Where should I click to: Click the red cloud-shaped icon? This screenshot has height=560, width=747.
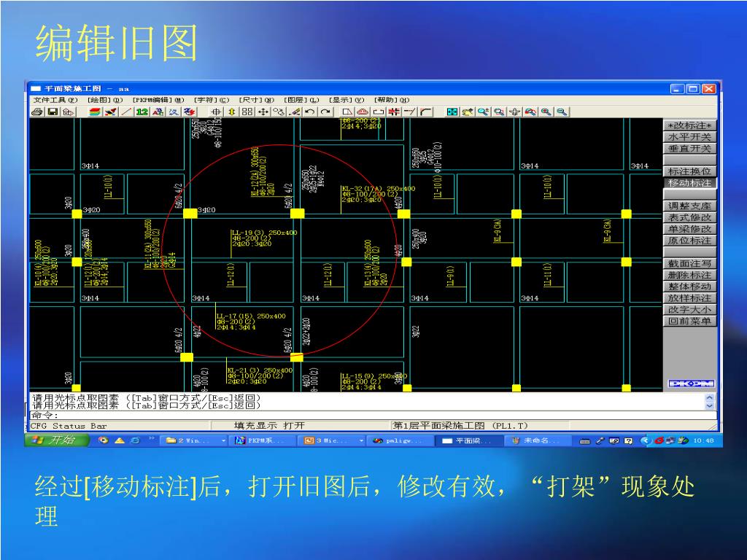tap(363, 112)
